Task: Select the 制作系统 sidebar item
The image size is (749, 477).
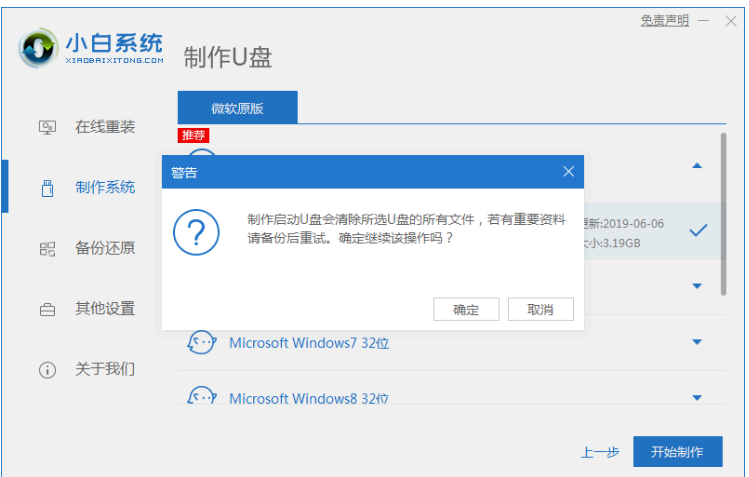Action: pyautogui.click(x=105, y=187)
